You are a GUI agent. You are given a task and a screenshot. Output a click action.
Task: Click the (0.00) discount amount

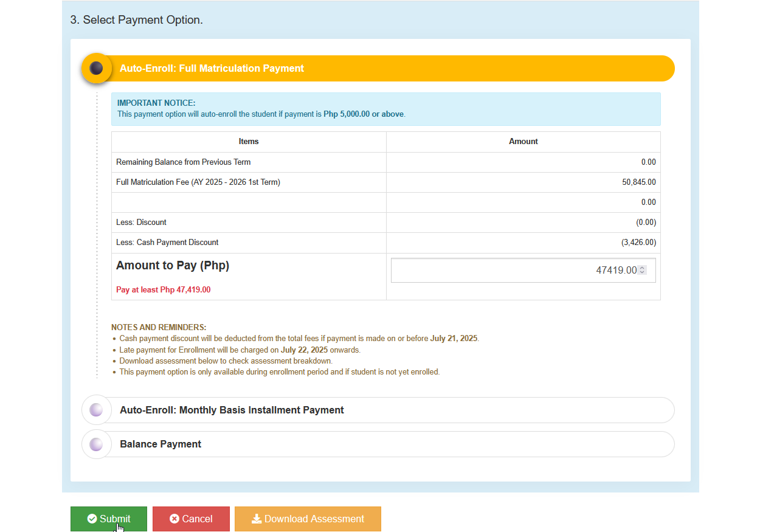[x=646, y=223]
